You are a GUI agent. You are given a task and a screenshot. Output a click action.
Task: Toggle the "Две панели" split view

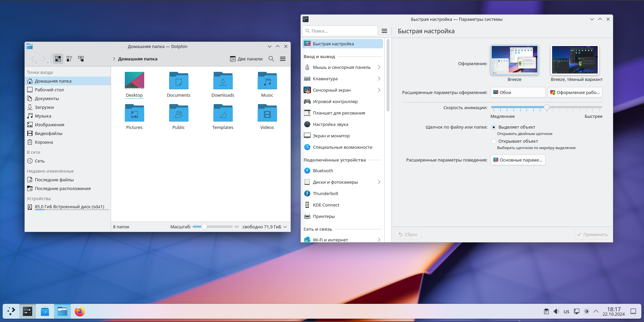246,59
